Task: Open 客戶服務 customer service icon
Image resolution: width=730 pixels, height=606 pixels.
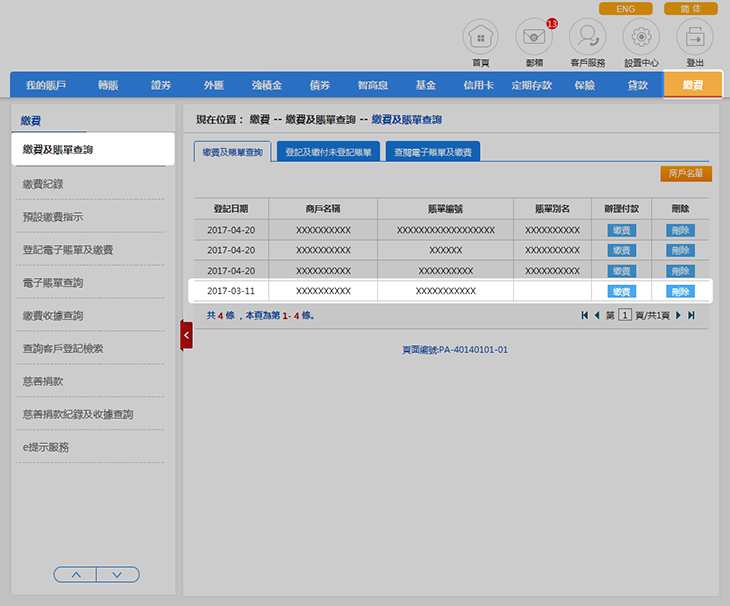Action: [x=587, y=37]
